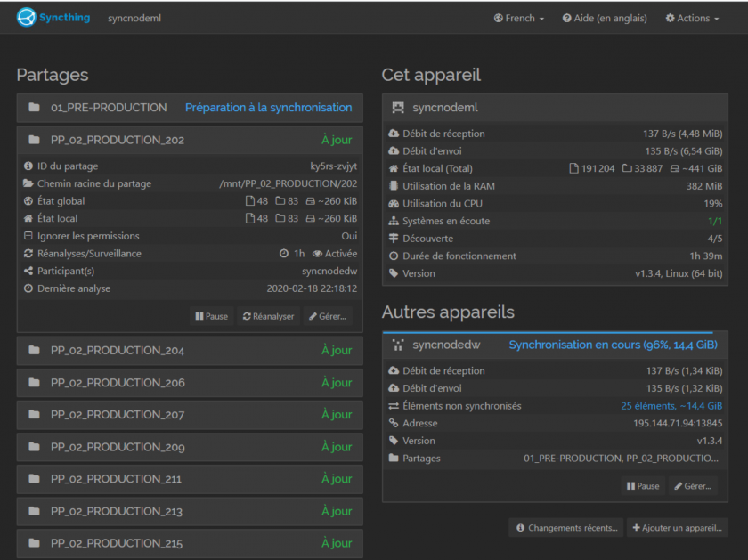Click the uptime value 1h 39m

[x=706, y=256]
